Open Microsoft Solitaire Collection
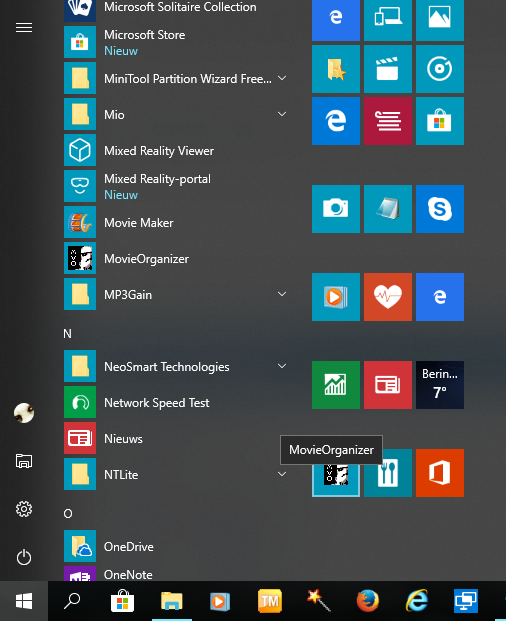This screenshot has width=506, height=621. tap(175, 7)
